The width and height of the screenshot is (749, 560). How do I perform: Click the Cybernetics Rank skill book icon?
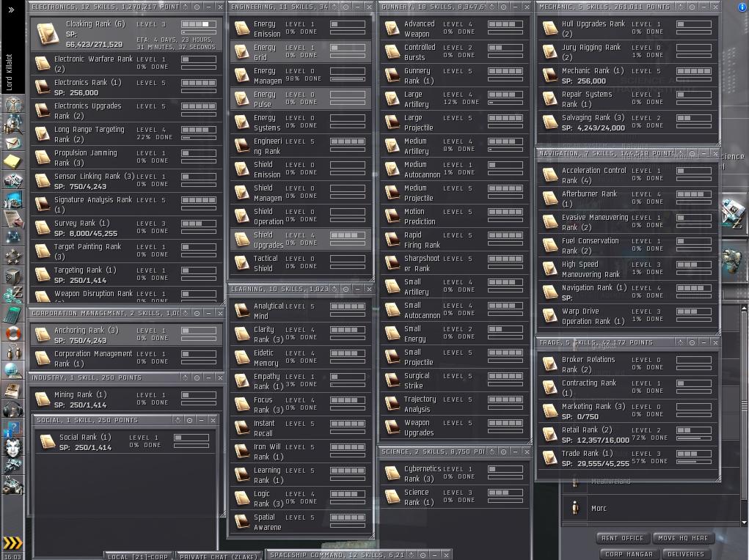[x=392, y=473]
